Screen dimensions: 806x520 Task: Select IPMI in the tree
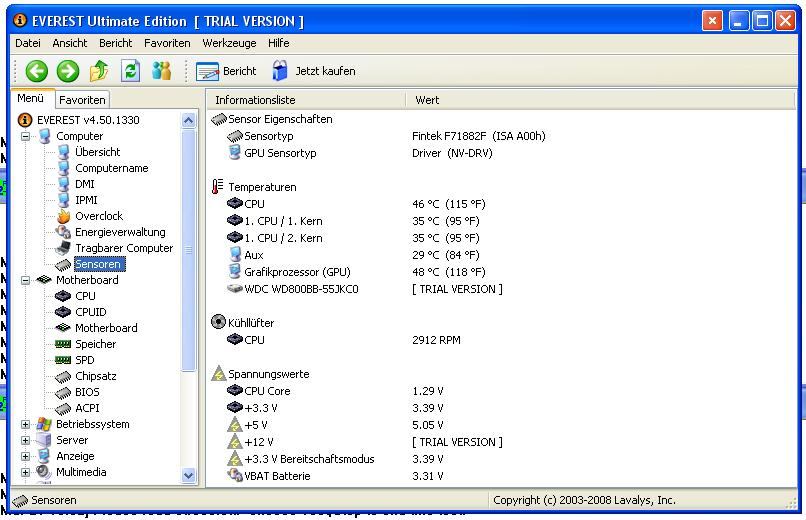pyautogui.click(x=86, y=200)
